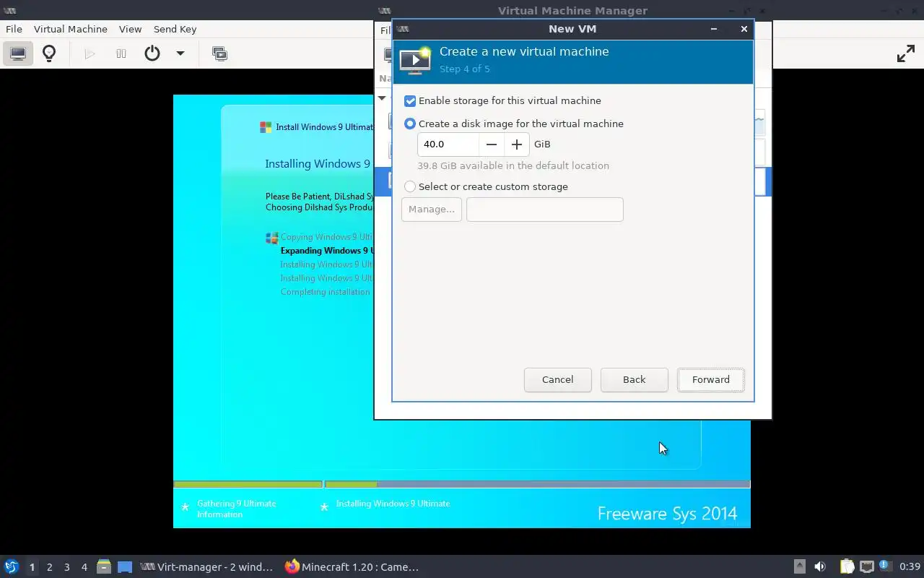The height and width of the screenshot is (578, 924).
Task: Open the Virtual Machine menu
Action: 71,29
